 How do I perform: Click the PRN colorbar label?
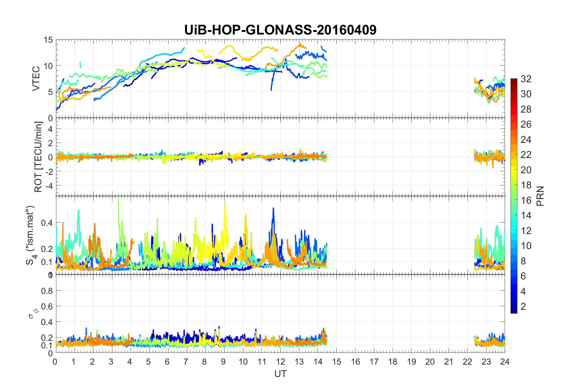coord(540,196)
